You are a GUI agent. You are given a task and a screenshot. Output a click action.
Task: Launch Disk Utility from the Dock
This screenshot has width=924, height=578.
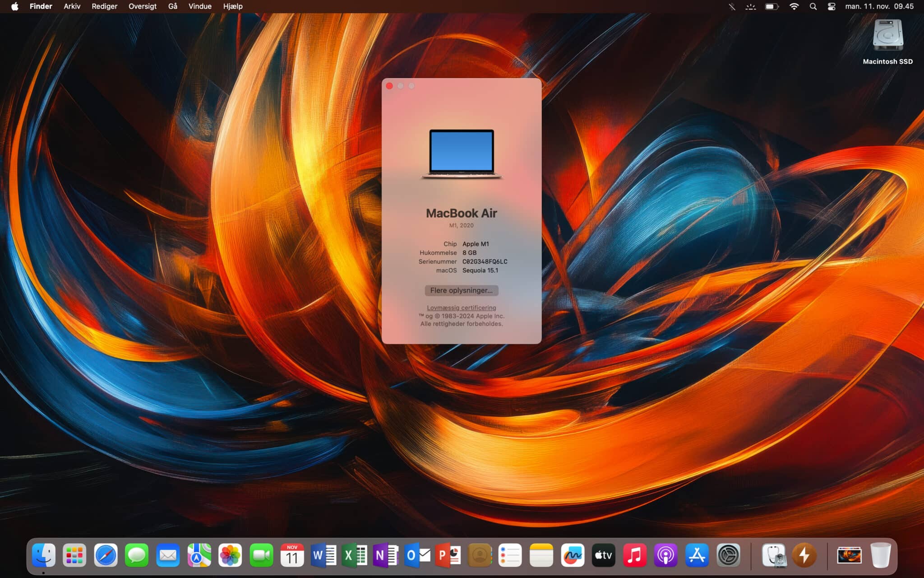(x=774, y=555)
